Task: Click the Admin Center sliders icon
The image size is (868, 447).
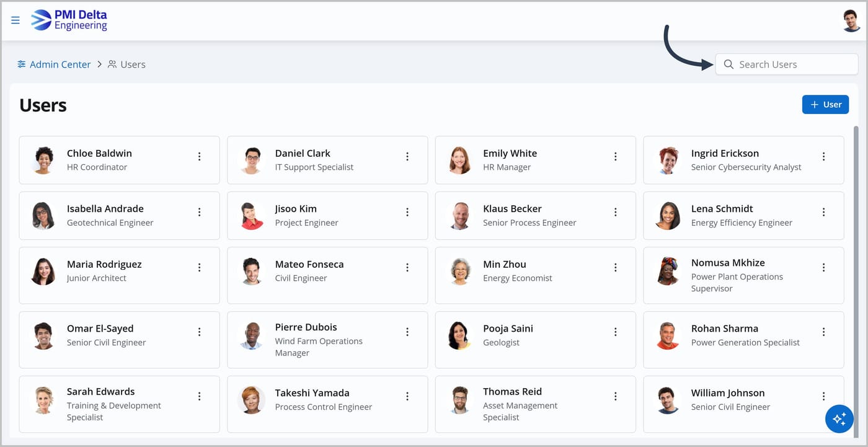Action: (x=22, y=64)
